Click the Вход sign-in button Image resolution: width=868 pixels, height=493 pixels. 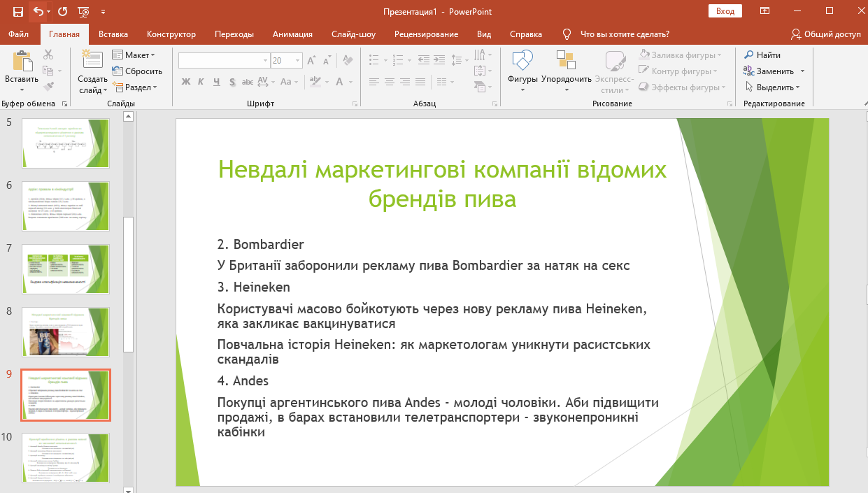tap(725, 11)
